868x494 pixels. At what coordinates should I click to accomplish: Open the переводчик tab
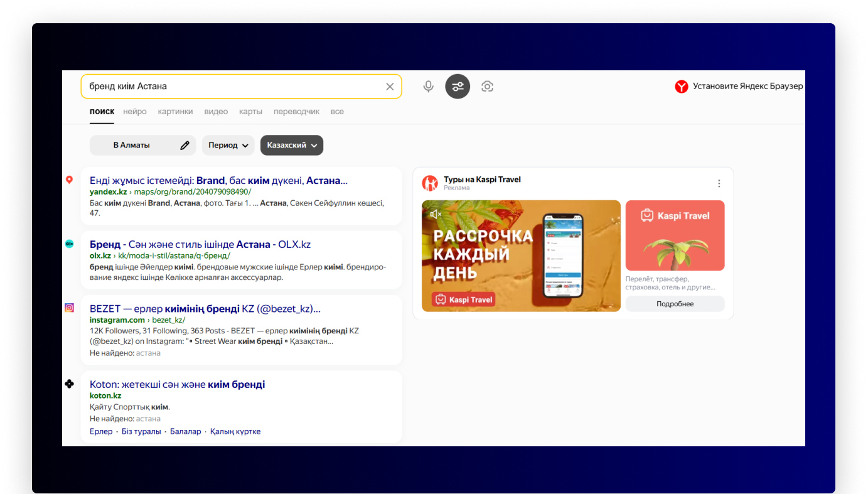click(296, 111)
